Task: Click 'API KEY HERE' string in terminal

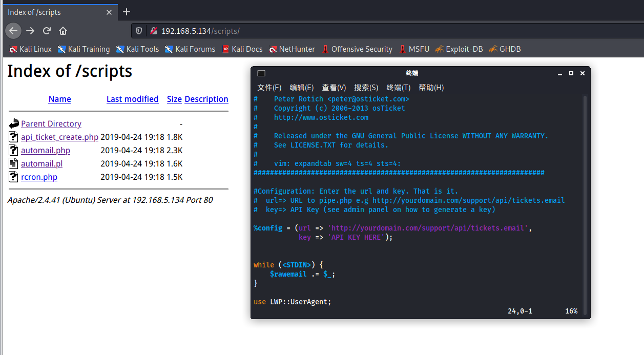Action: tap(356, 237)
